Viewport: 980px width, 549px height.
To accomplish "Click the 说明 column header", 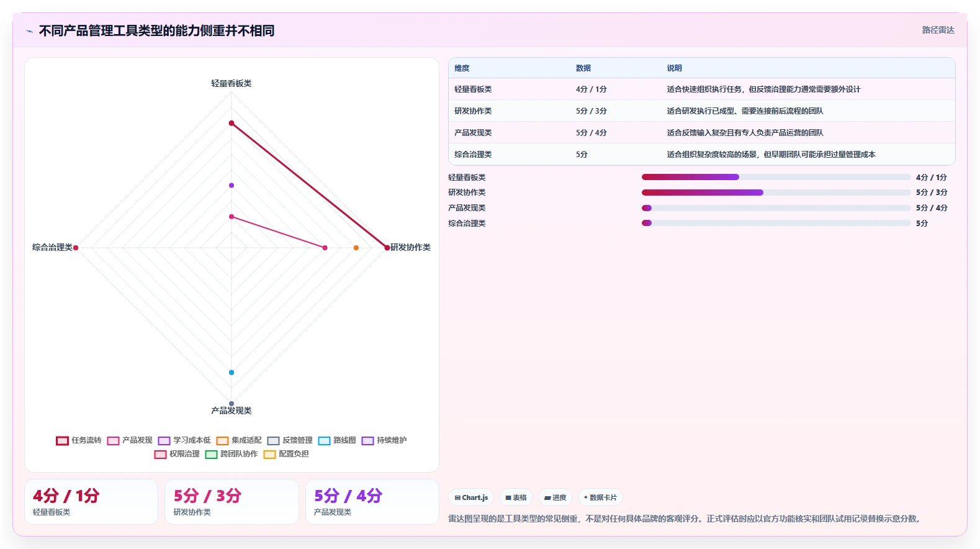I will pyautogui.click(x=675, y=68).
